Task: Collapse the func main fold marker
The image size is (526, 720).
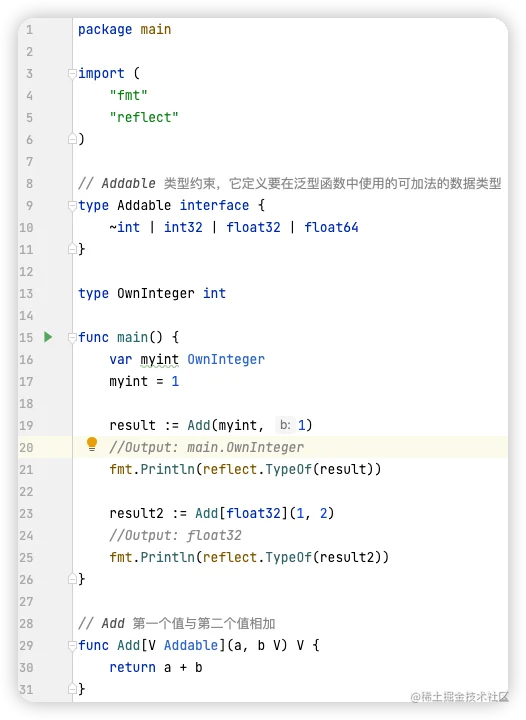Action: (72, 338)
